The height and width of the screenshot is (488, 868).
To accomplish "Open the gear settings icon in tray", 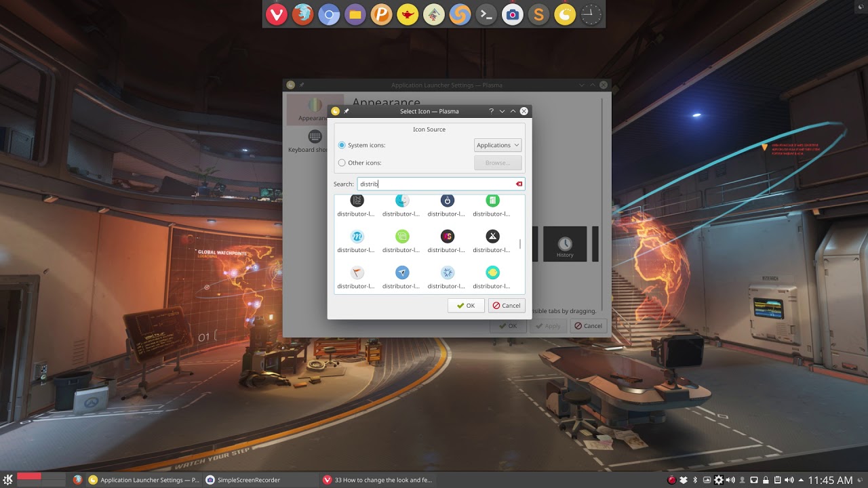I will 719,480.
